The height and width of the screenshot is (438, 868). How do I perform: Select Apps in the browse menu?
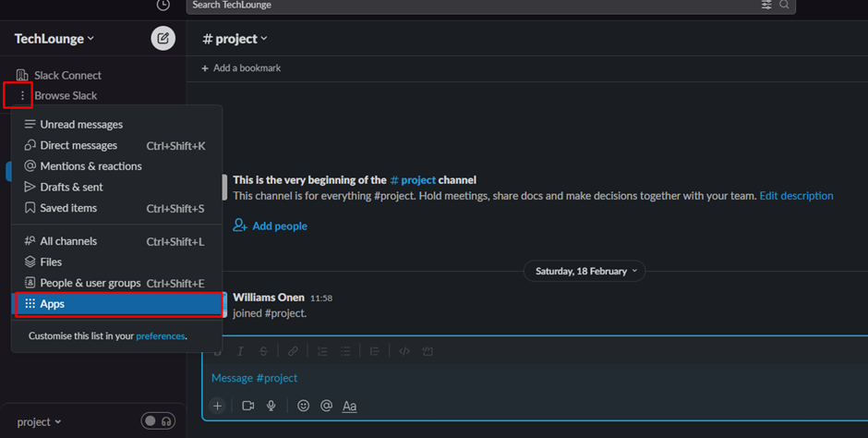tap(116, 304)
